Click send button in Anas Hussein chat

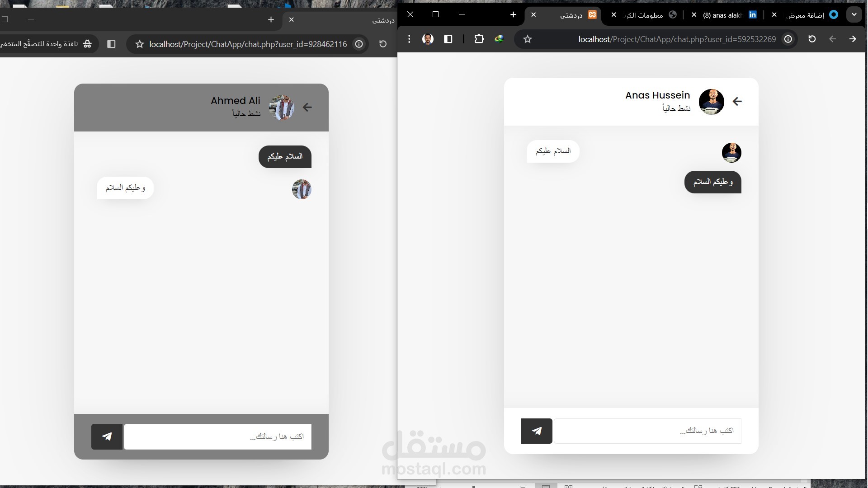pos(537,431)
